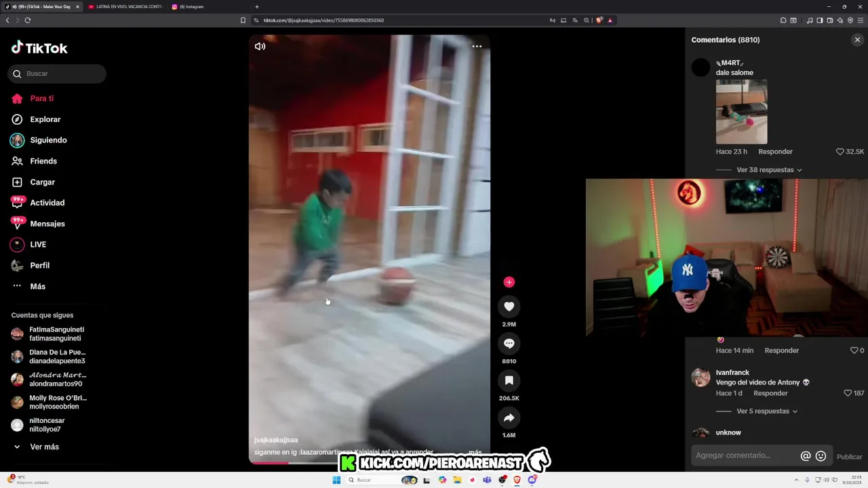Reply to Ivanfranck comment with Responder
The image size is (868, 488).
pyautogui.click(x=770, y=393)
